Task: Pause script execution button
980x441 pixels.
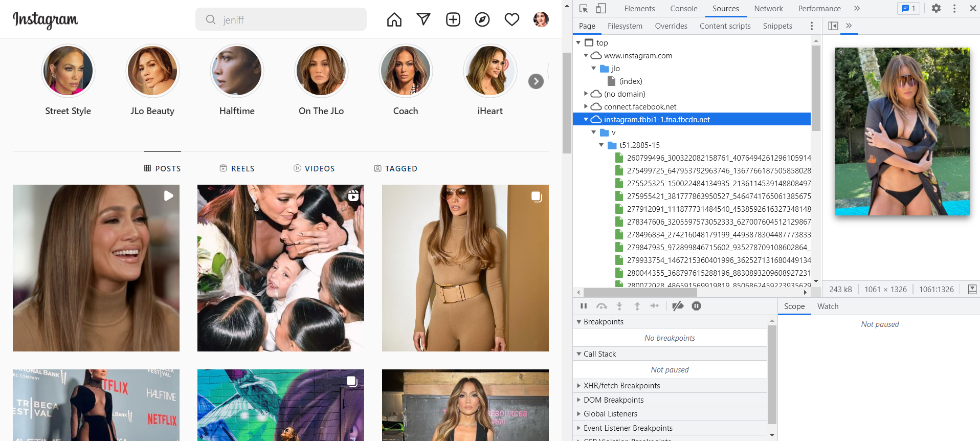Action: pyautogui.click(x=584, y=306)
